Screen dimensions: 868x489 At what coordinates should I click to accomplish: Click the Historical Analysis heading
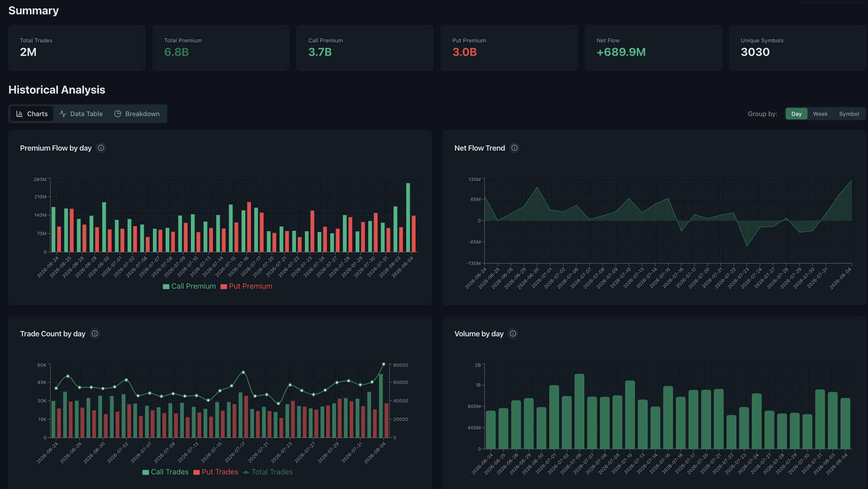[x=57, y=90]
